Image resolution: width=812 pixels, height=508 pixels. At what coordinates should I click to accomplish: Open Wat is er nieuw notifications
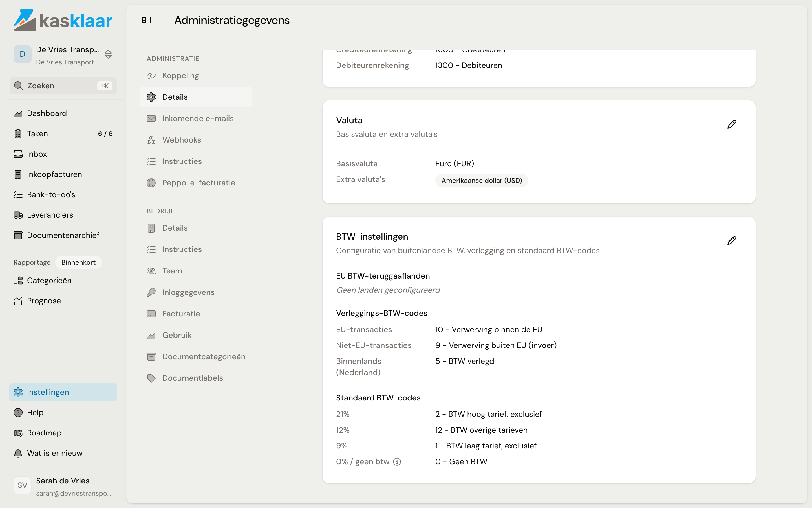pos(63,453)
